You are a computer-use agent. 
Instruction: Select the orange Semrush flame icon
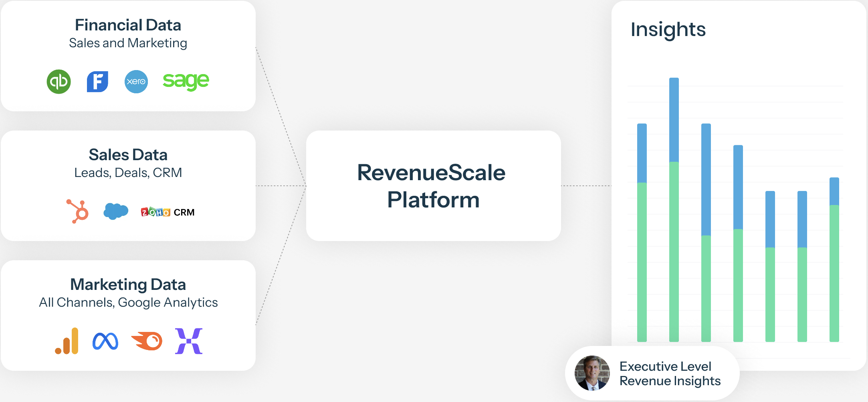(x=147, y=341)
